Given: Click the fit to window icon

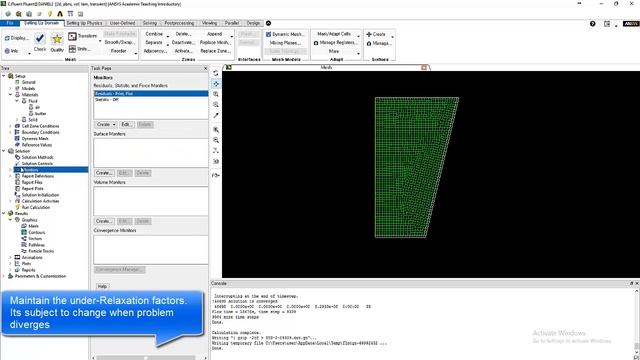Looking at the screenshot, I should pyautogui.click(x=216, y=130).
